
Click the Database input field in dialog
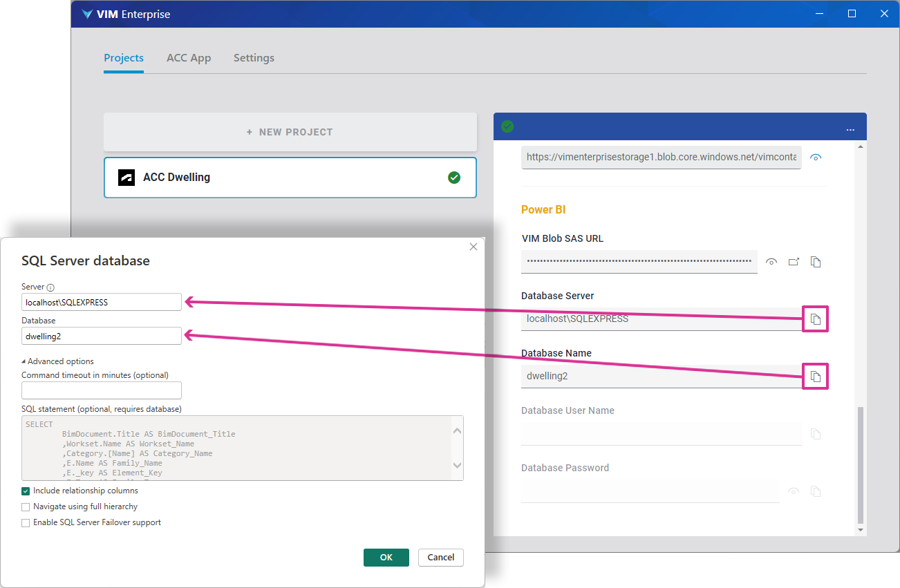102,336
